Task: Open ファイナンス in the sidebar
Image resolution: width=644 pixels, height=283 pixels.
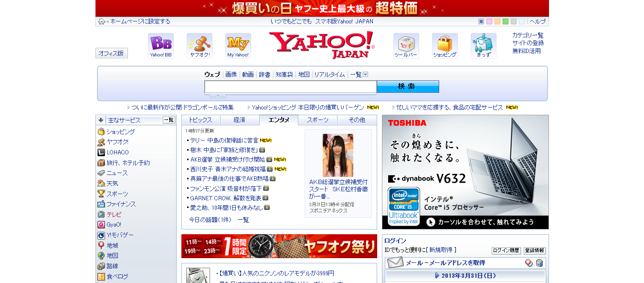Action: pyautogui.click(x=121, y=204)
